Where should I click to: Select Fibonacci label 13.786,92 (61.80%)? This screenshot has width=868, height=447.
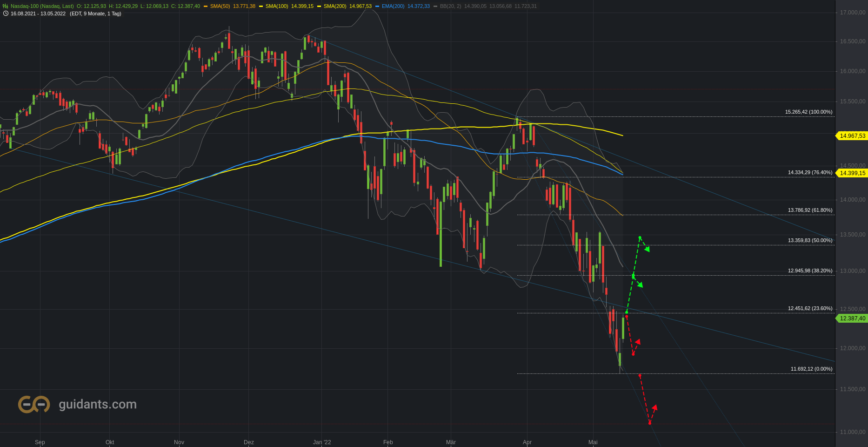[x=810, y=210]
